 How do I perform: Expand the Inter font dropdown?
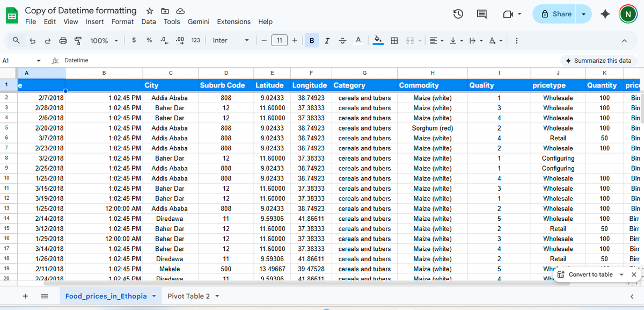coord(231,40)
